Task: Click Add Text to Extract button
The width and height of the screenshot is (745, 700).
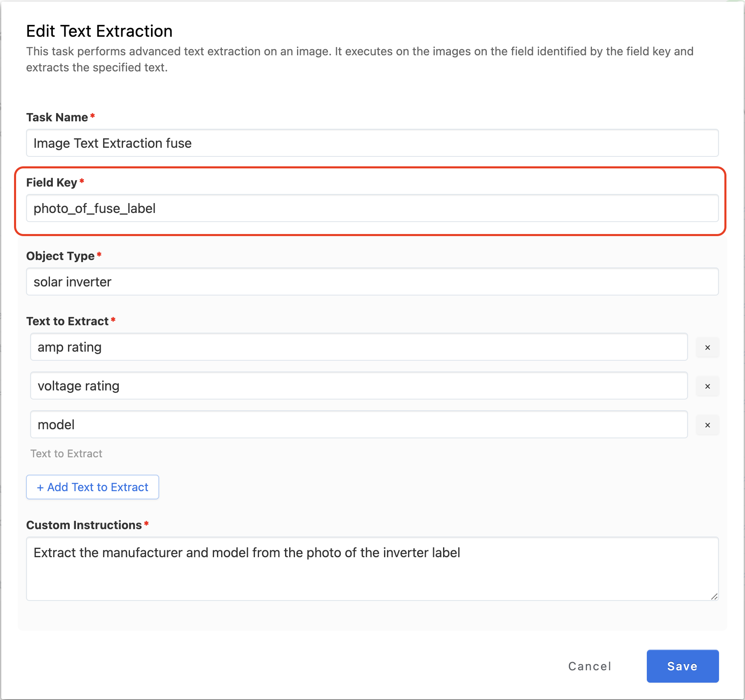Action: pyautogui.click(x=92, y=487)
